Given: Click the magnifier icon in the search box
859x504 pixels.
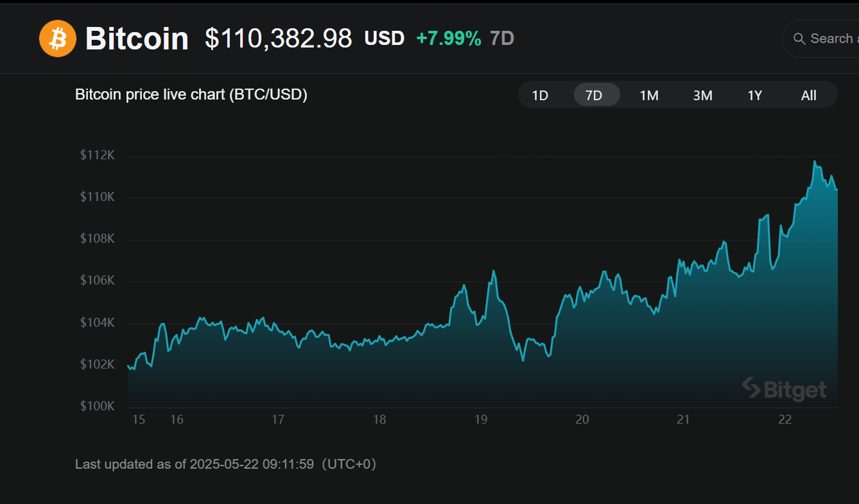Looking at the screenshot, I should click(799, 39).
